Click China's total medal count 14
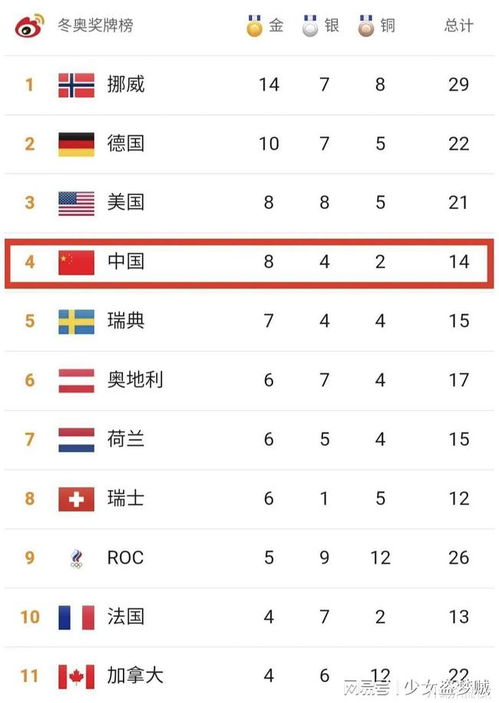Viewport: 499px width, 703px height. point(459,262)
